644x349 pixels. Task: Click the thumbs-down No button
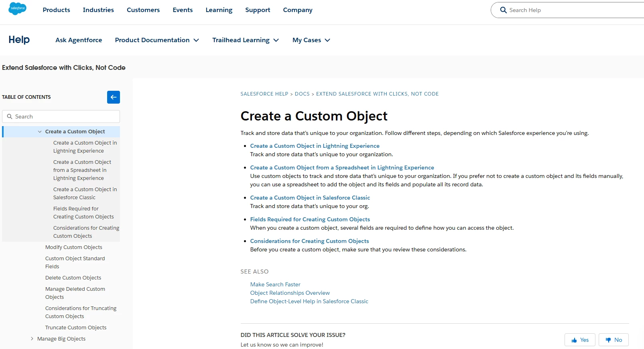point(614,340)
